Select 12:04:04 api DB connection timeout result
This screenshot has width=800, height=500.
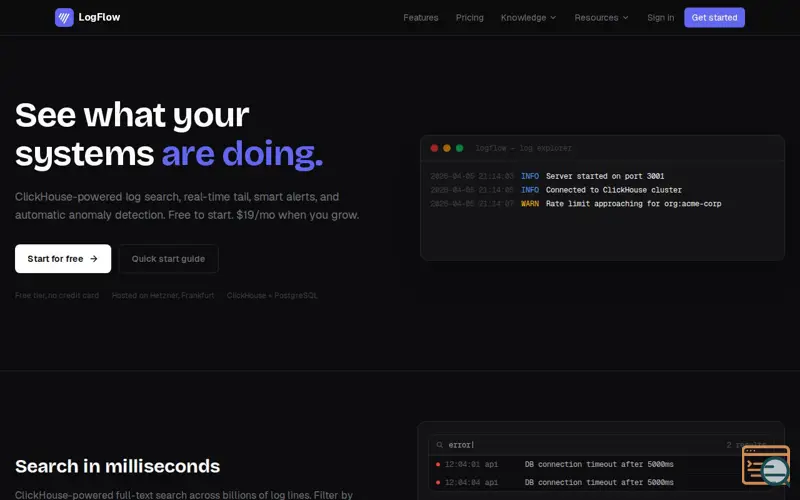pyautogui.click(x=601, y=482)
